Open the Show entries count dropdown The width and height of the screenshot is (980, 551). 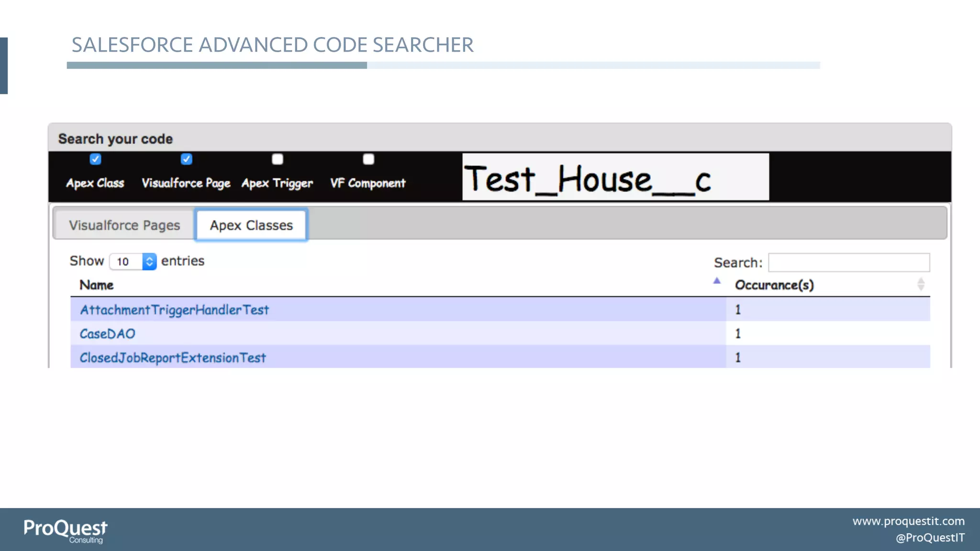pos(133,262)
